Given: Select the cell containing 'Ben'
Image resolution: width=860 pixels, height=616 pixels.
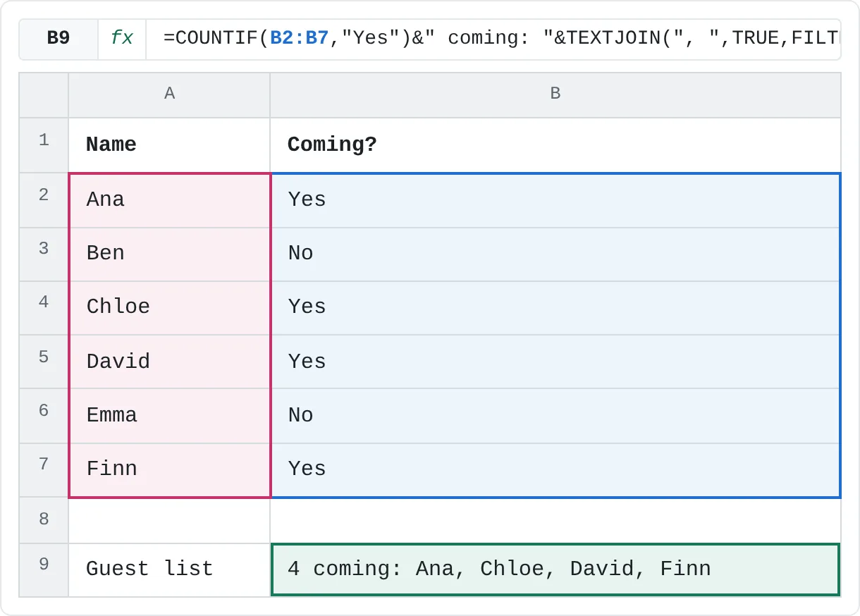Looking at the screenshot, I should [x=169, y=254].
